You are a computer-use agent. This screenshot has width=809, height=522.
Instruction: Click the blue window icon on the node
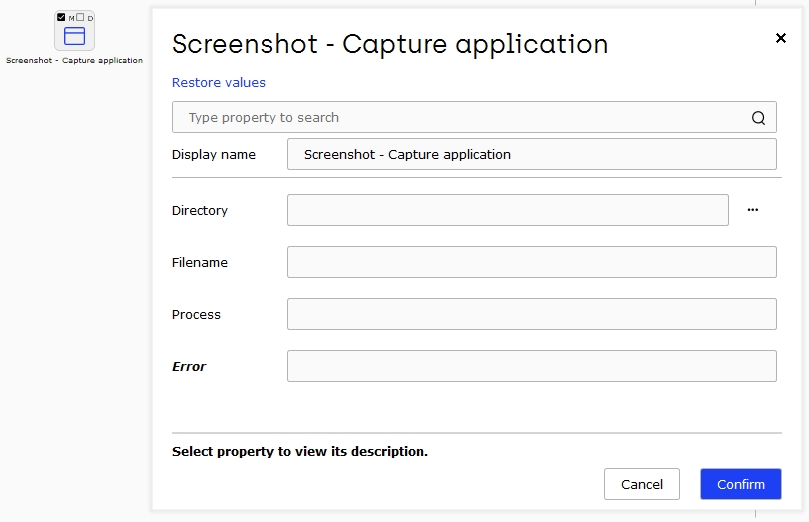coord(74,36)
